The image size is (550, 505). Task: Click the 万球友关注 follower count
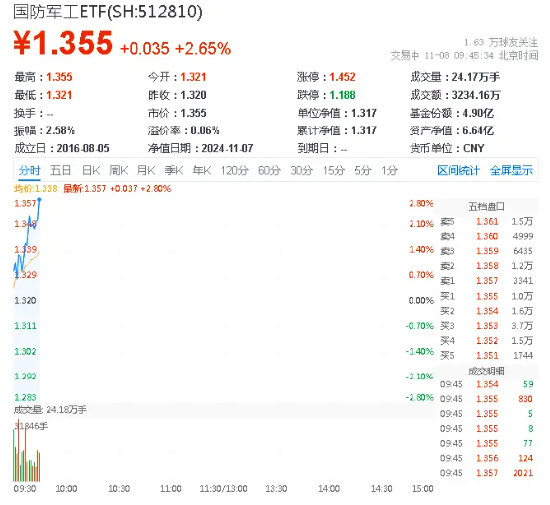pos(501,43)
